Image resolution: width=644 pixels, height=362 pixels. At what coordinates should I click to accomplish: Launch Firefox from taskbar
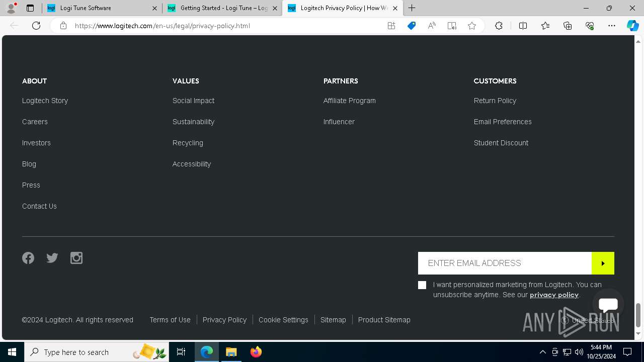point(256,352)
